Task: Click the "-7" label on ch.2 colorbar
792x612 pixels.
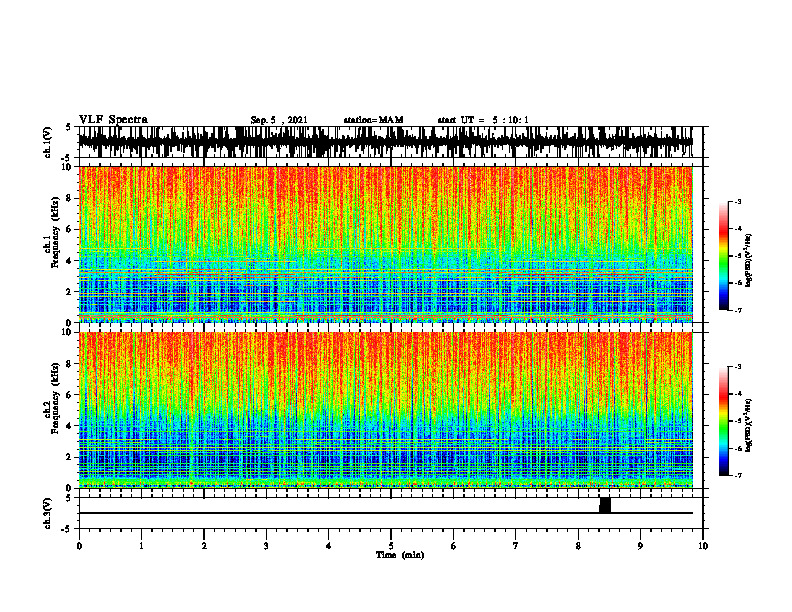Action: pyautogui.click(x=736, y=476)
